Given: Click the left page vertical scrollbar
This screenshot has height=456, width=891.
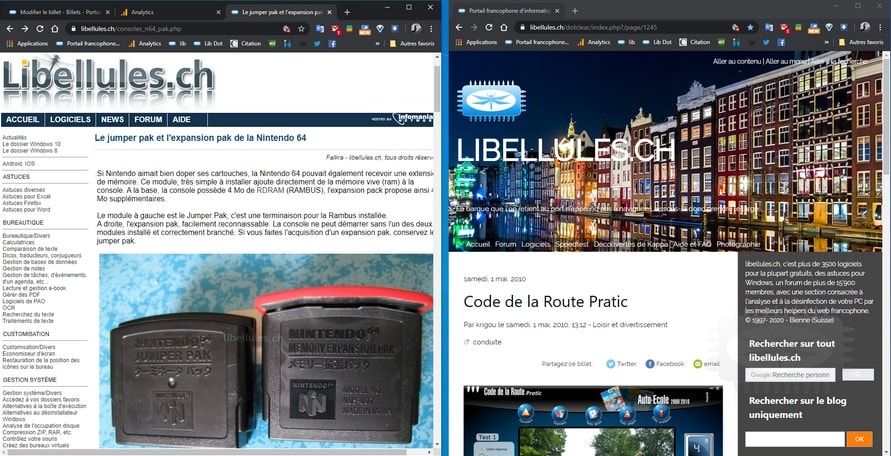Looking at the screenshot, I should [x=436, y=250].
